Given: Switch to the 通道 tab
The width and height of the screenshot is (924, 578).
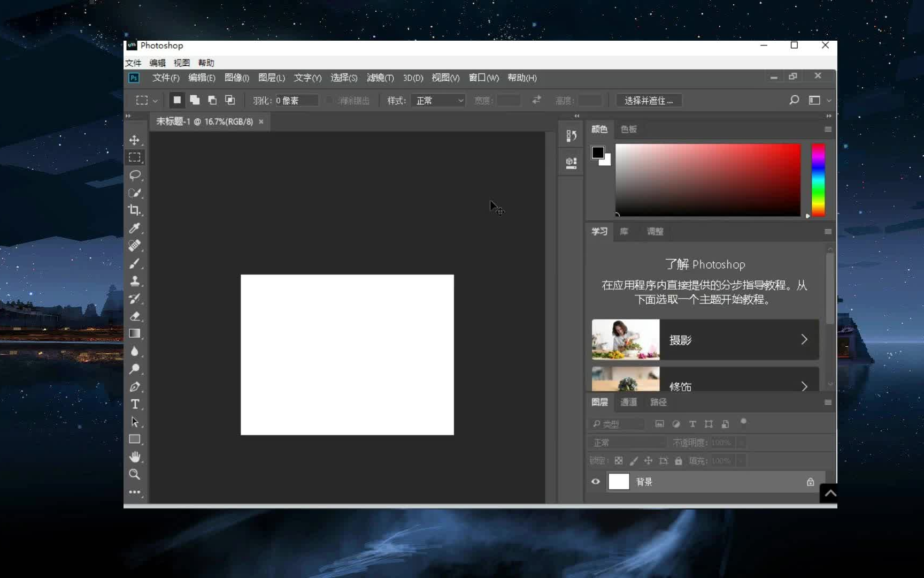Looking at the screenshot, I should pos(628,402).
